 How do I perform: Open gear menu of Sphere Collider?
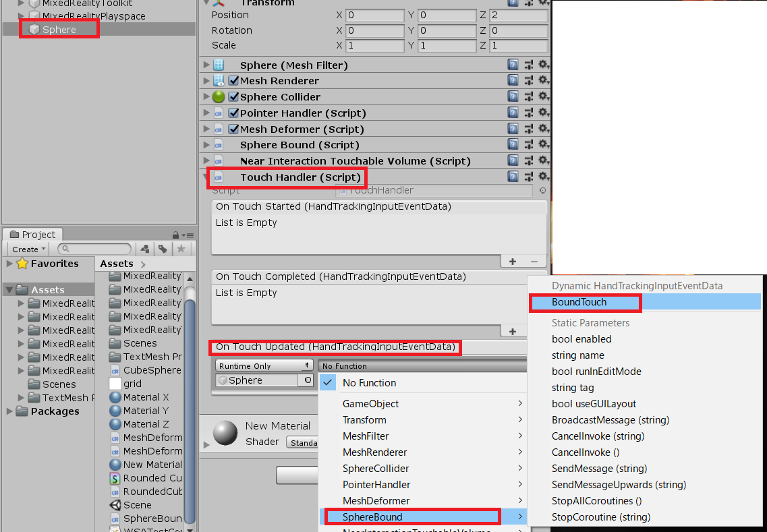click(x=544, y=96)
